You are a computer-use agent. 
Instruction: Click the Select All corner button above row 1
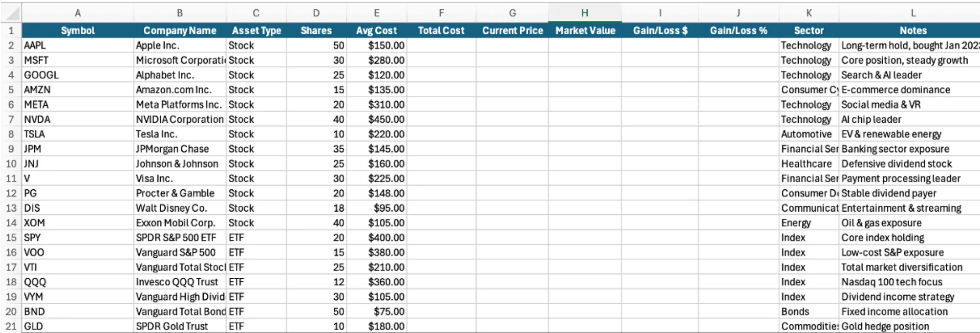coord(10,12)
